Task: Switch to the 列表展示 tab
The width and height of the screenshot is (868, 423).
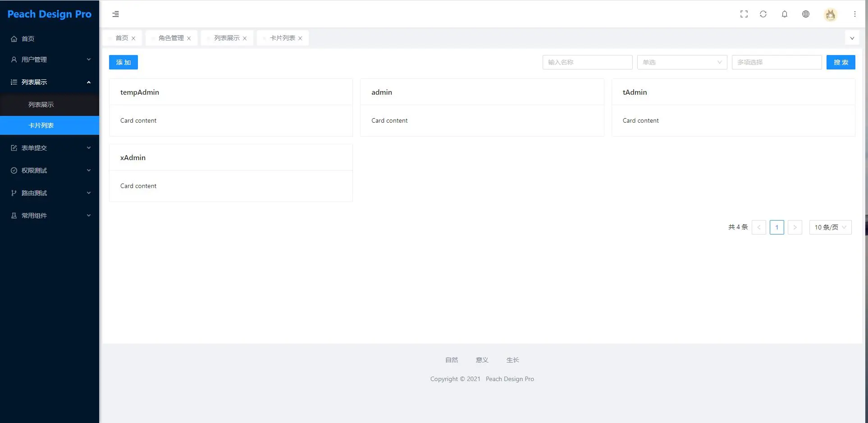Action: (x=227, y=38)
